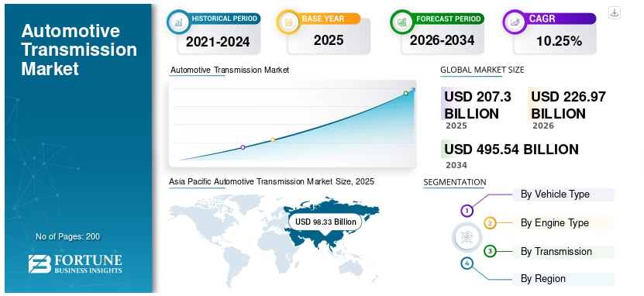The width and height of the screenshot is (644, 296).
Task: Click the BASE YEAR label
Action: (323, 19)
